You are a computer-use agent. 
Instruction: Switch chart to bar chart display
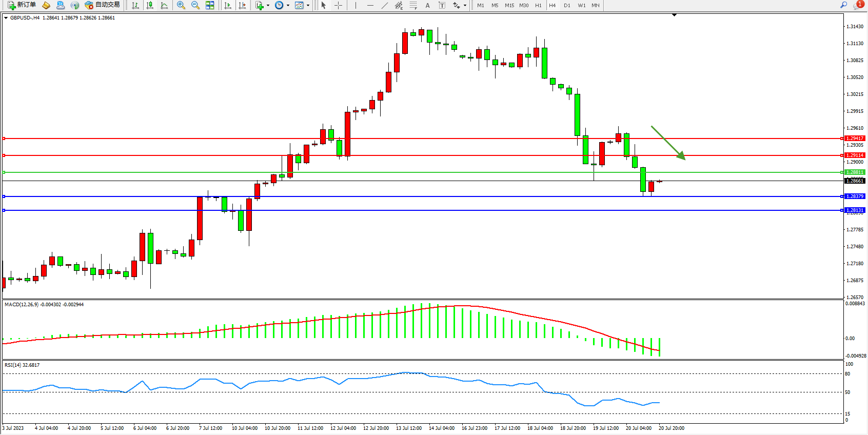pyautogui.click(x=135, y=5)
